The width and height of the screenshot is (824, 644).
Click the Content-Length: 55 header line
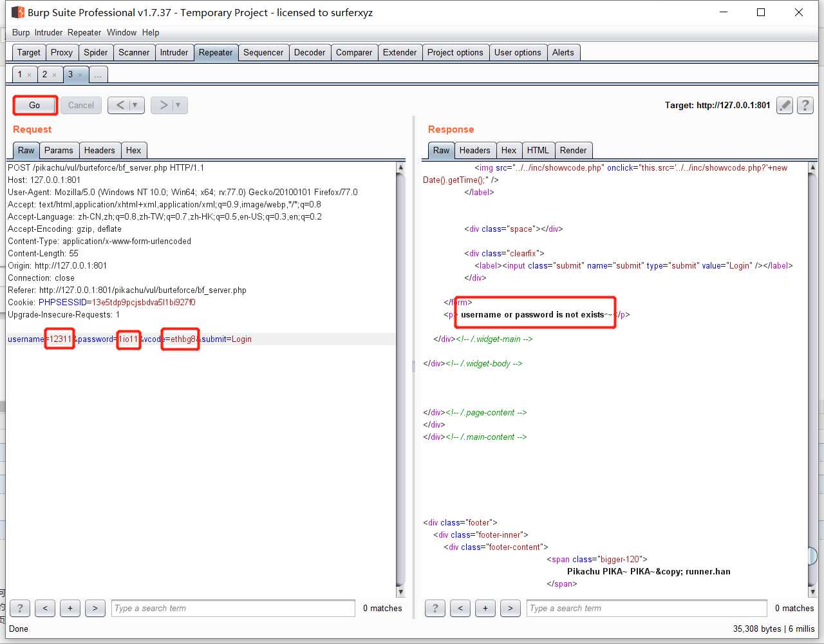pyautogui.click(x=43, y=253)
